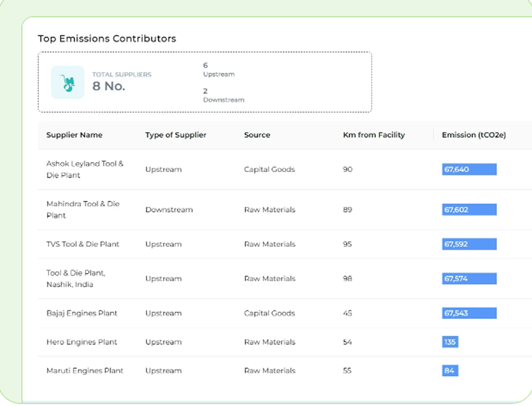532x406 pixels.
Task: Click Bajaj Engines Plant supplier name
Action: tap(82, 313)
